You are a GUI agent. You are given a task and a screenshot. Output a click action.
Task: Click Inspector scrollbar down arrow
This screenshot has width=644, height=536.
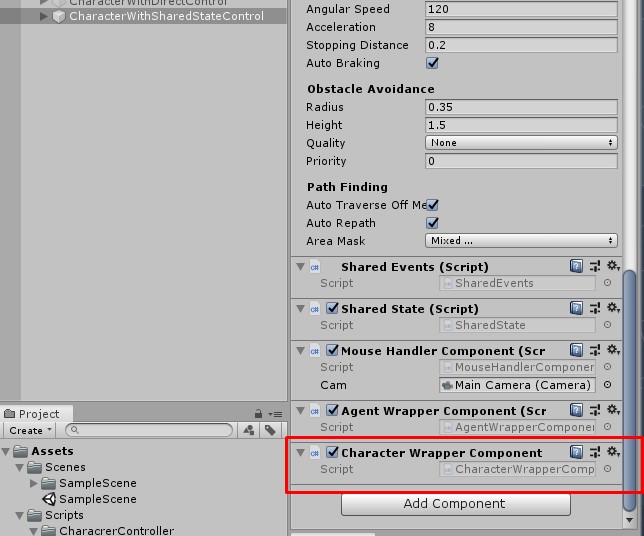[x=629, y=520]
